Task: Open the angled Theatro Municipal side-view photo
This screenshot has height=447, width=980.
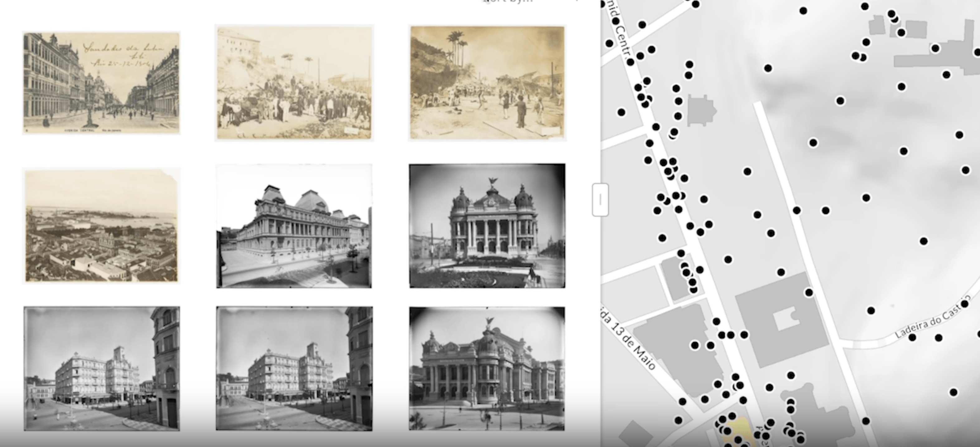Action: pyautogui.click(x=487, y=368)
